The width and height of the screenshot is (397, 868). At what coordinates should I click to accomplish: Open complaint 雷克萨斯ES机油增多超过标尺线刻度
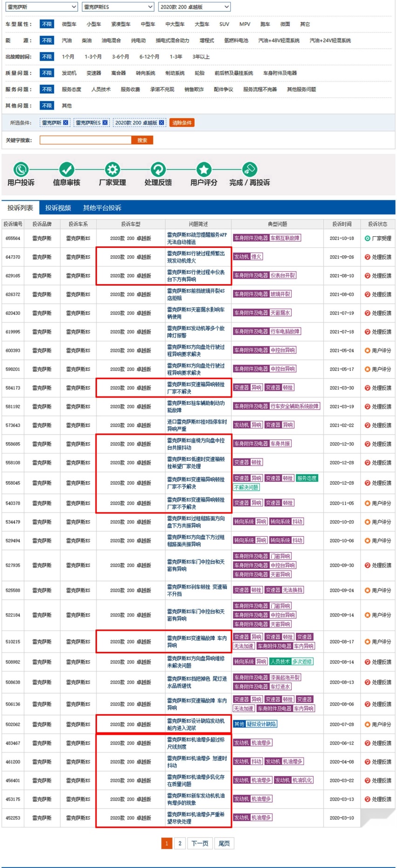(196, 744)
